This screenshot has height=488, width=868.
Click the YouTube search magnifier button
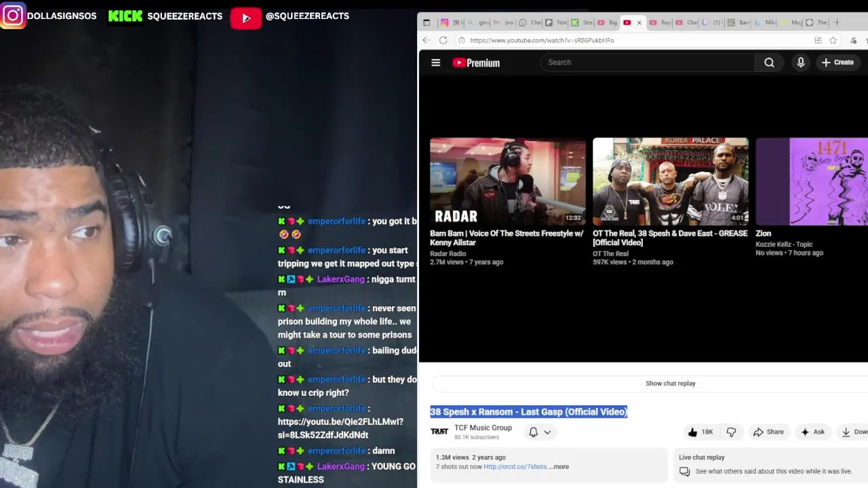click(x=769, y=62)
